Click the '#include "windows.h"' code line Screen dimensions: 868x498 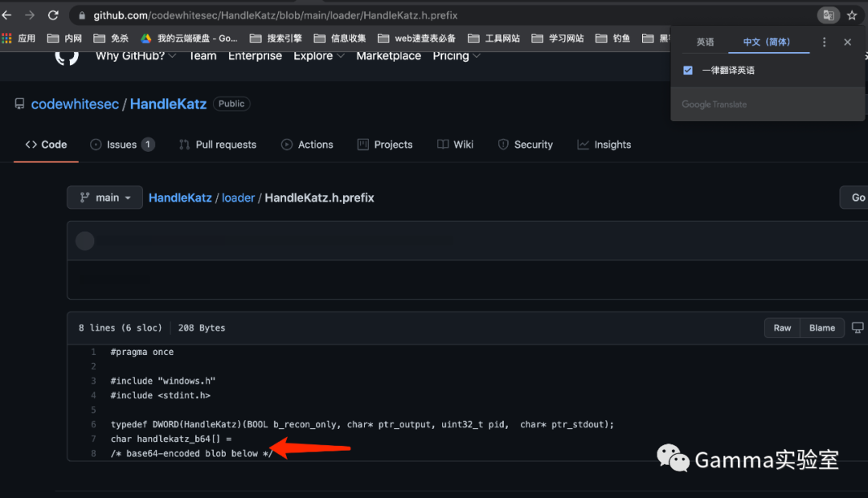[x=162, y=381]
